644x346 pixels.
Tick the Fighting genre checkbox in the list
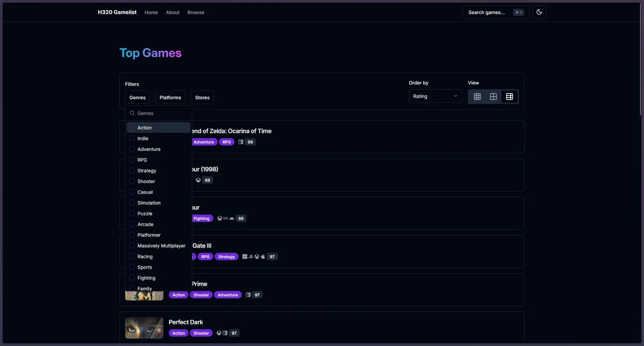pos(132,278)
